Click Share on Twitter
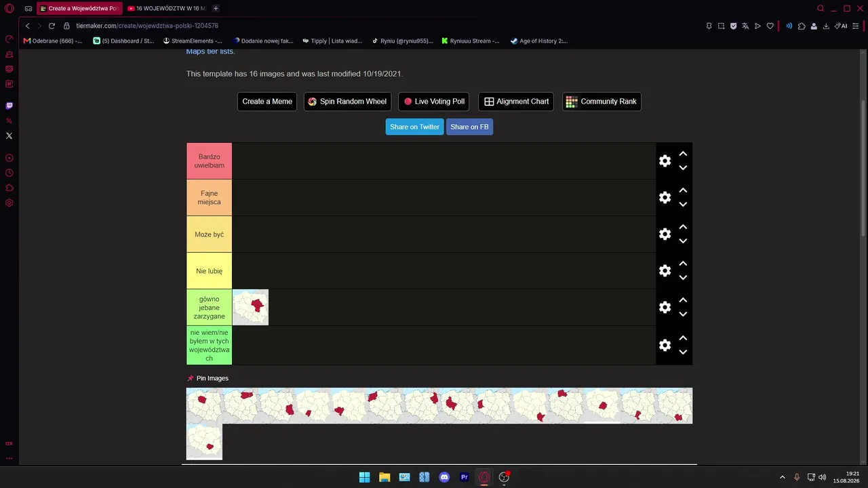The width and height of the screenshot is (868, 488). point(414,127)
